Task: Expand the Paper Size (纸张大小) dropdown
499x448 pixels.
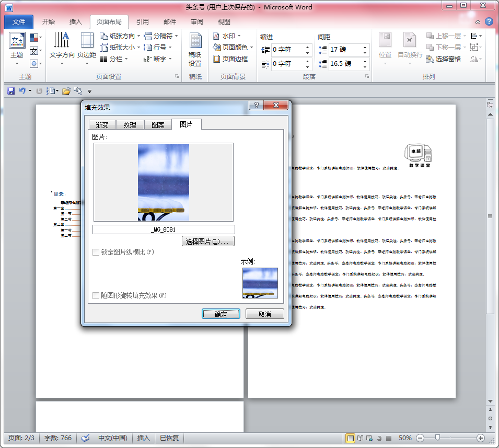Action: coord(121,48)
